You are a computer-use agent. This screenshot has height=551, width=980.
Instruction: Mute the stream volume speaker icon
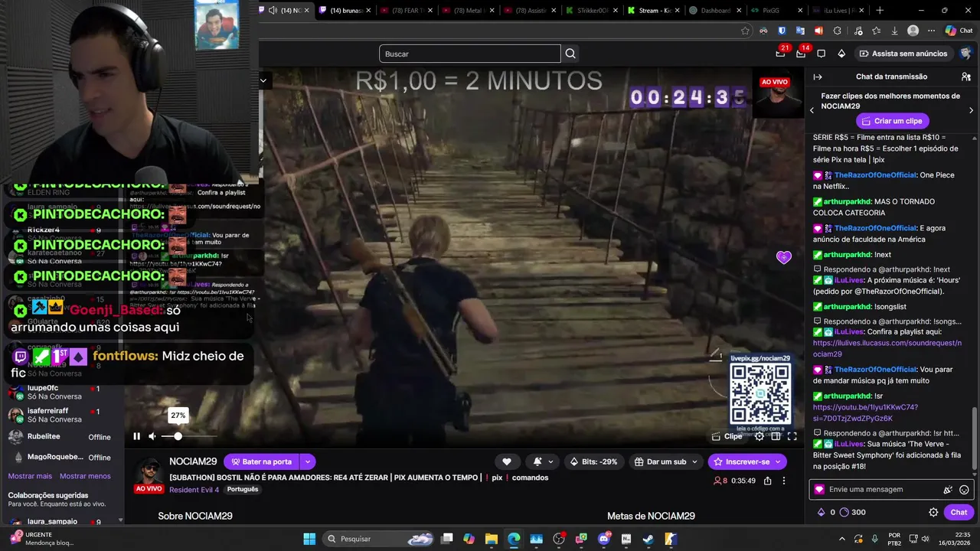coord(152,436)
